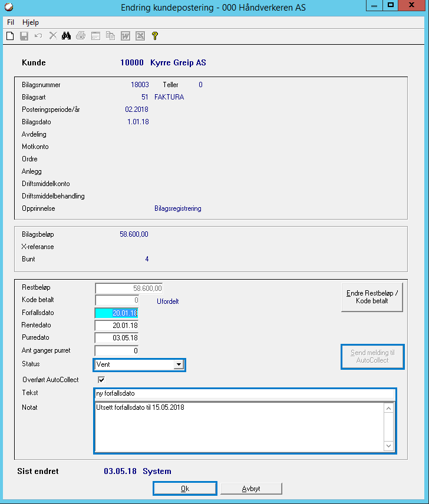The image size is (429, 504).
Task: Click the Tekst field with ny forfallsdato
Action: coord(245,393)
